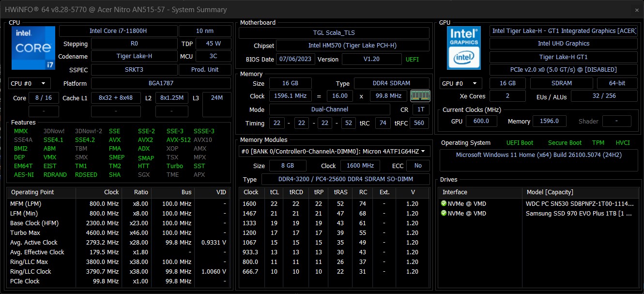
Task: Click the memory size 16 GB field
Action: (290, 83)
